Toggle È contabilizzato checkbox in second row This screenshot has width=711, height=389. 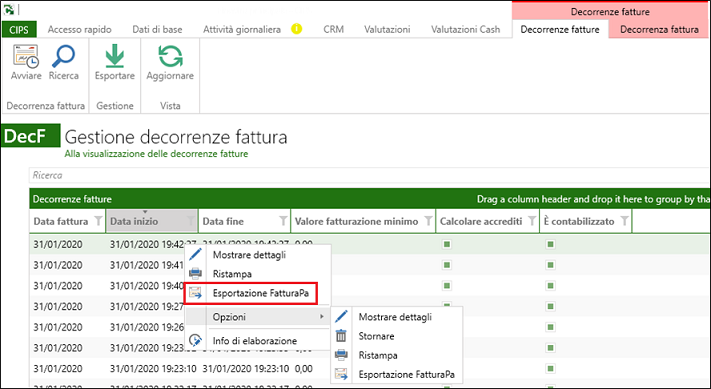pyautogui.click(x=550, y=265)
